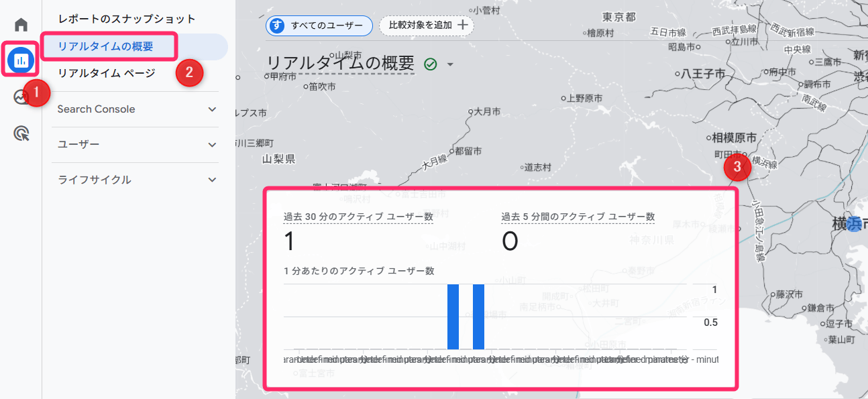
Task: Click 藤沢市 on the map
Action: 790,294
